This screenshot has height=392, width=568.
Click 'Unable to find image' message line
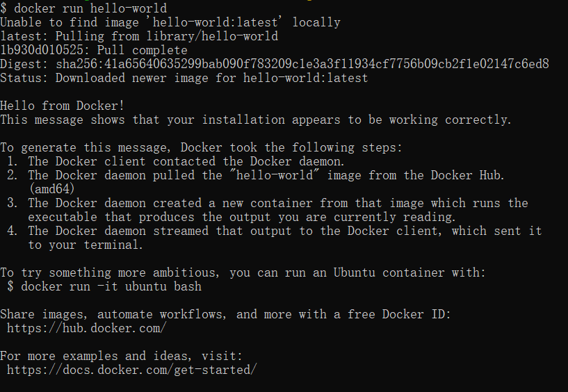click(170, 22)
